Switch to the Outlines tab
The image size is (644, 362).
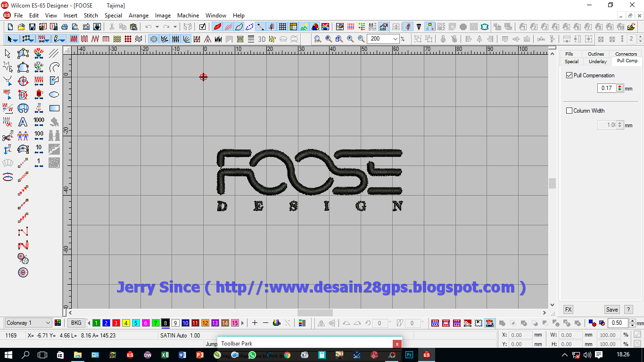tap(595, 54)
